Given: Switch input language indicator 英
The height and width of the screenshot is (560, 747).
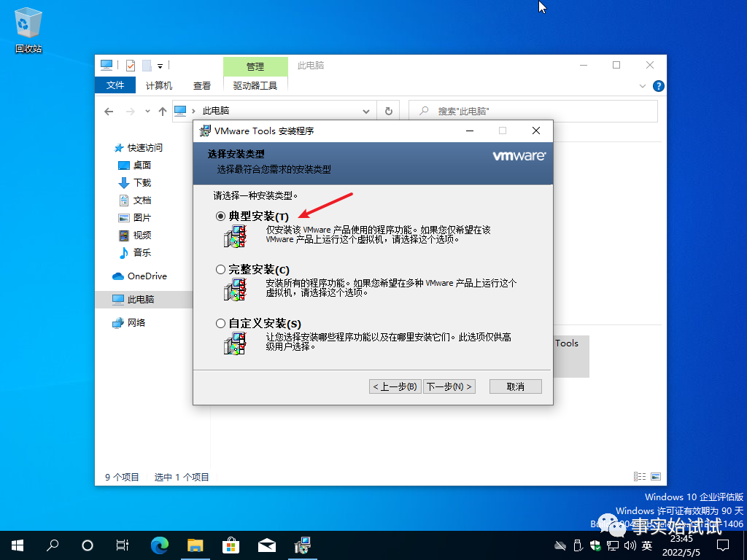Looking at the screenshot, I should coord(646,545).
